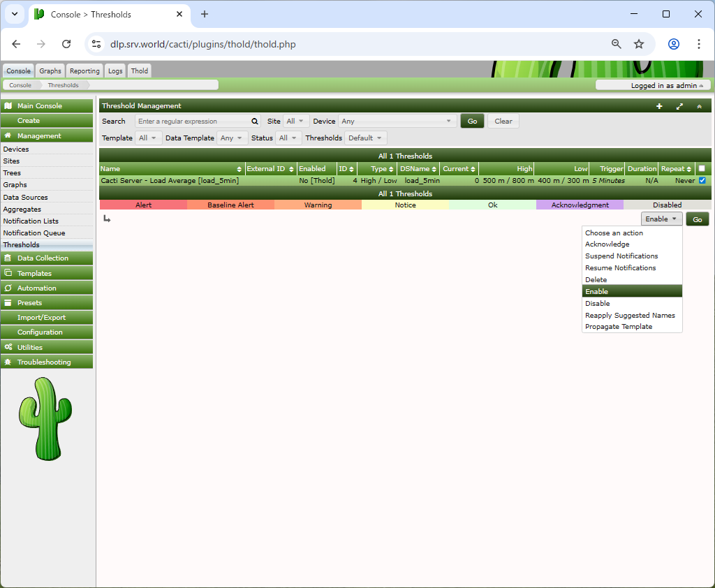Click the Management home icon in sidebar

click(x=8, y=136)
